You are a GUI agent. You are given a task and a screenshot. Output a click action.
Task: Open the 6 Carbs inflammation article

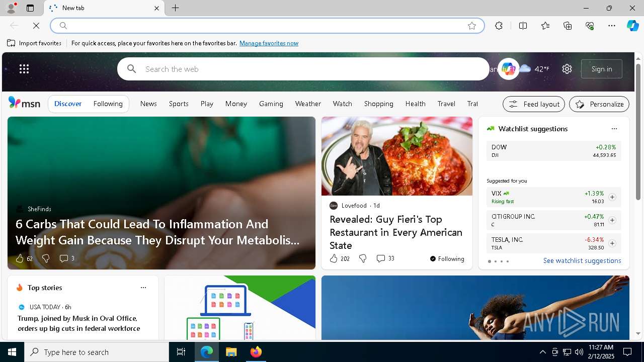coord(157,232)
